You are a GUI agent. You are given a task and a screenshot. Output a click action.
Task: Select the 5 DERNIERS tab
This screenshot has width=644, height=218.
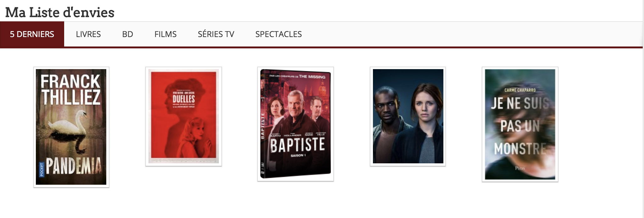[32, 34]
